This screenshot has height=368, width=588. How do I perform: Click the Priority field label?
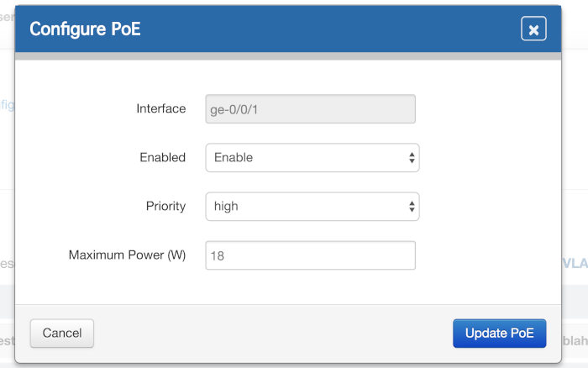(x=165, y=206)
